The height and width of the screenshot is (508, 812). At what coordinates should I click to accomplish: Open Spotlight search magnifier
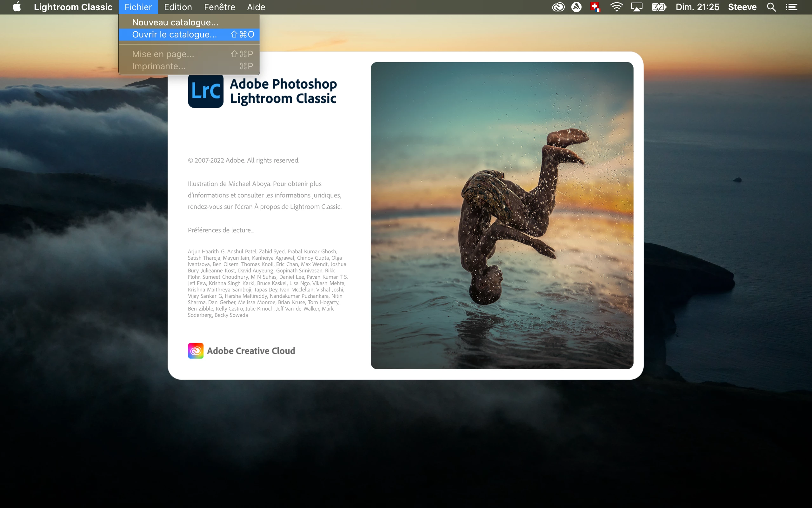(771, 7)
